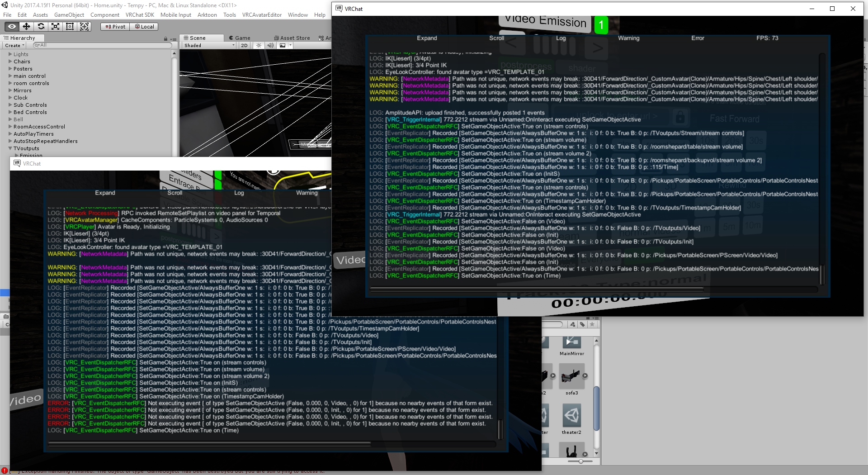The height and width of the screenshot is (475, 868).
Task: Select the Hand view tool
Action: [12, 27]
